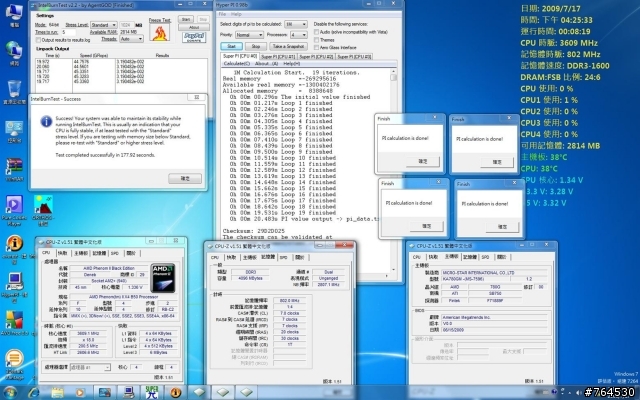The height and width of the screenshot is (400, 640).
Task: Click Hyper PI Stop button
Action: tap(256, 46)
